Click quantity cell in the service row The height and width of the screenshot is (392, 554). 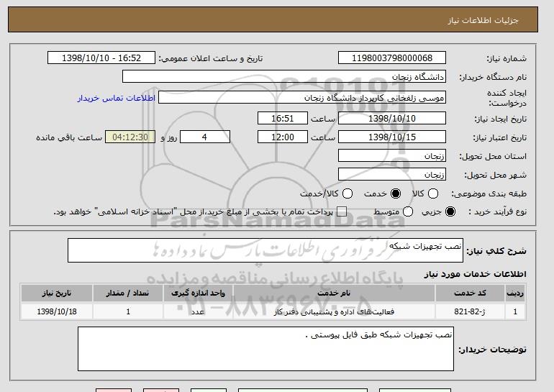pyautogui.click(x=128, y=312)
